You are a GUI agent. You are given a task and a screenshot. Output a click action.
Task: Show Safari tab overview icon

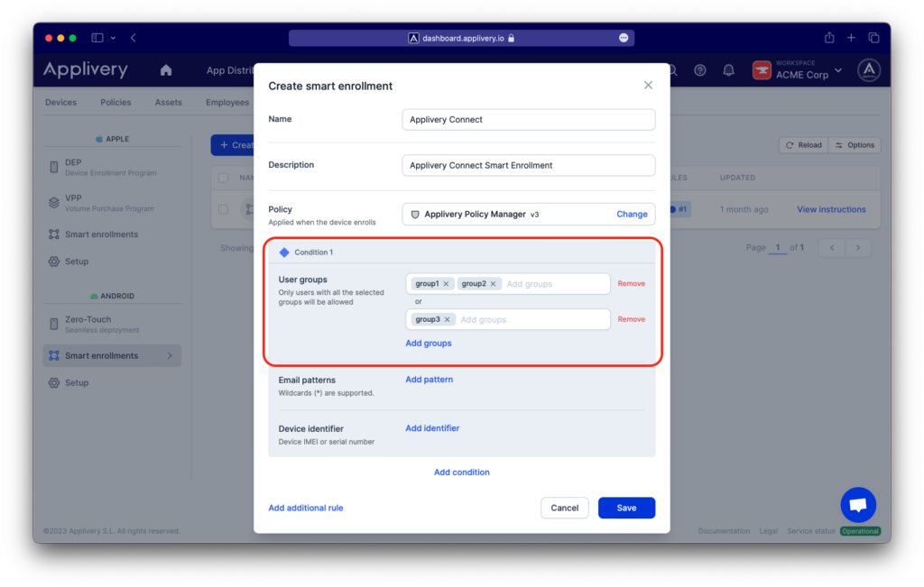[873, 38]
